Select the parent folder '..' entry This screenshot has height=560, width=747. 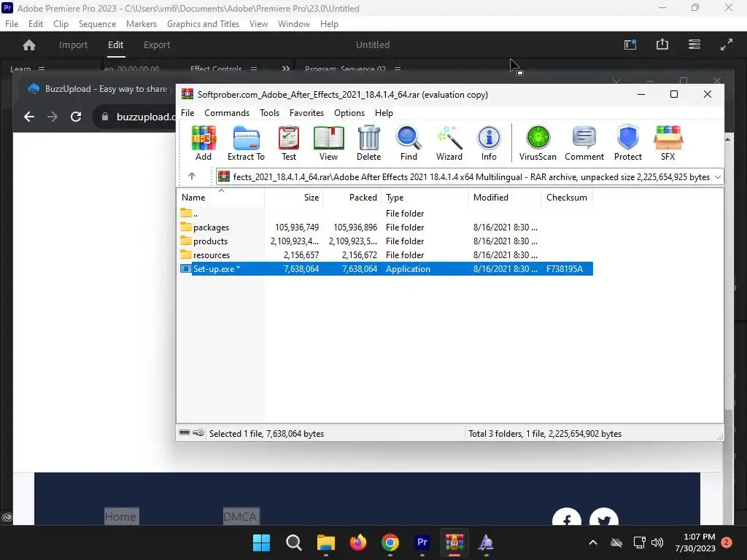coord(387,214)
